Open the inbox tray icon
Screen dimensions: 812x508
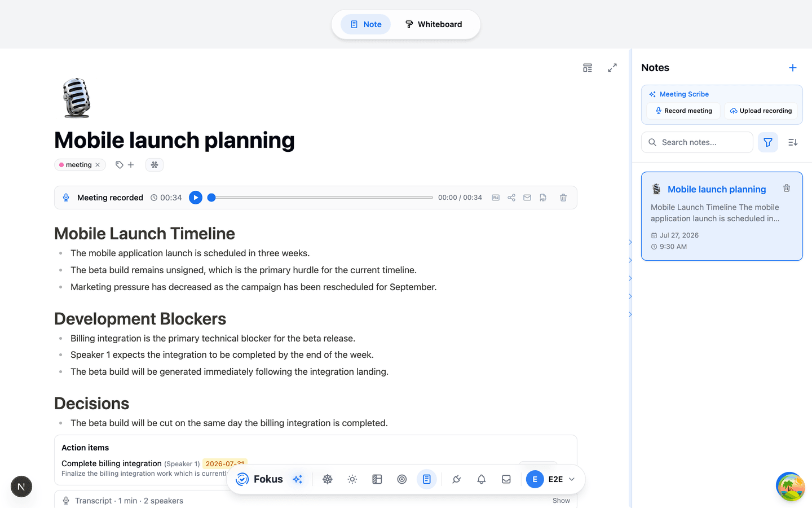506,479
